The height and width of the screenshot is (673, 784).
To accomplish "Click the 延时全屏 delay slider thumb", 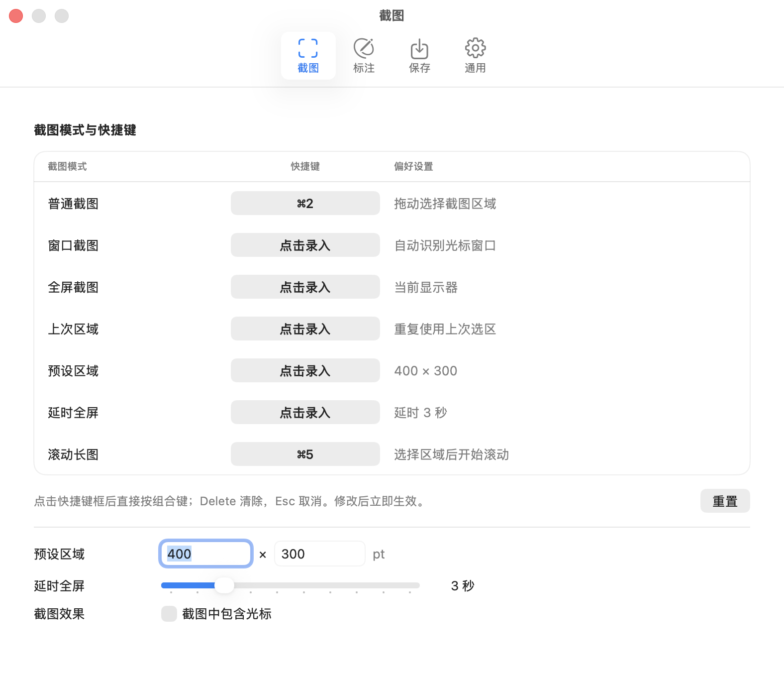I will pos(224,585).
